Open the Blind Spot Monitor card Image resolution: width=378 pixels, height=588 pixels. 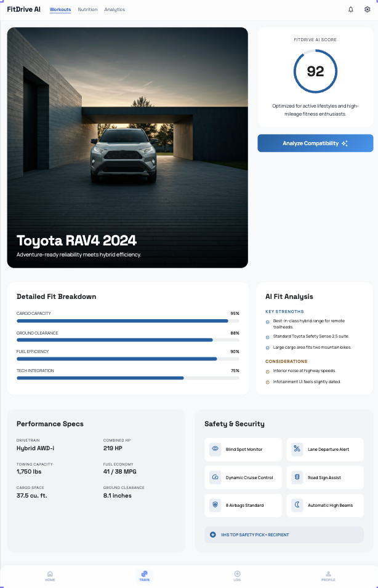(243, 449)
